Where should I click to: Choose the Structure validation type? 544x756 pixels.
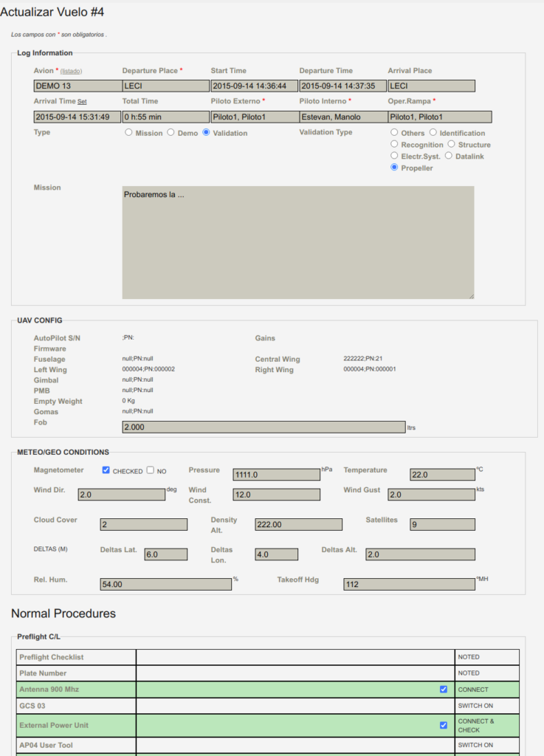coord(451,145)
